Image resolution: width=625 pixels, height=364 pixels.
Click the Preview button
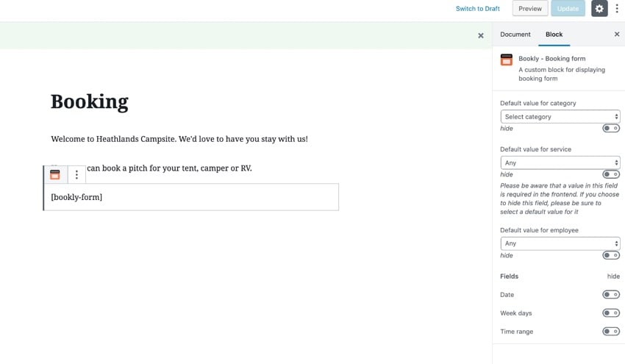tap(529, 8)
